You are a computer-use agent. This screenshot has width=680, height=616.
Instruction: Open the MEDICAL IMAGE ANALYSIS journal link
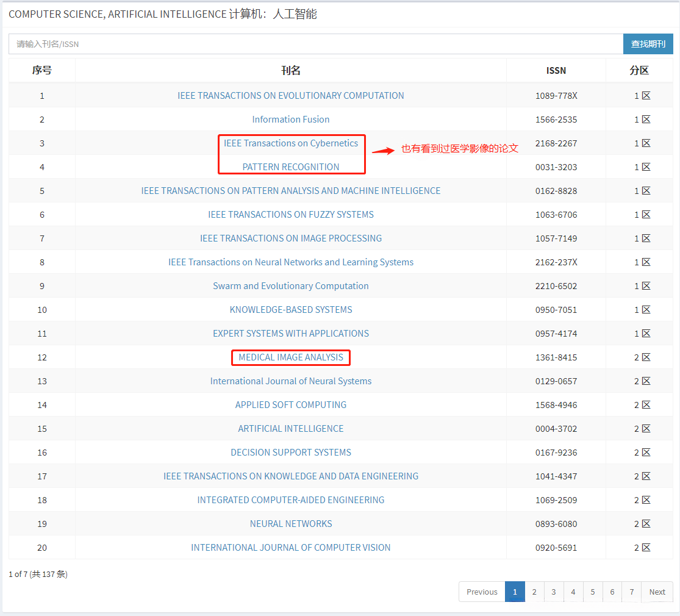(290, 357)
